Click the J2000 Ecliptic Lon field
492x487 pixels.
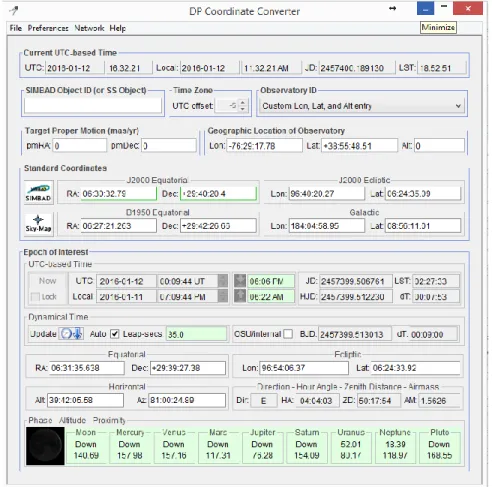click(327, 194)
